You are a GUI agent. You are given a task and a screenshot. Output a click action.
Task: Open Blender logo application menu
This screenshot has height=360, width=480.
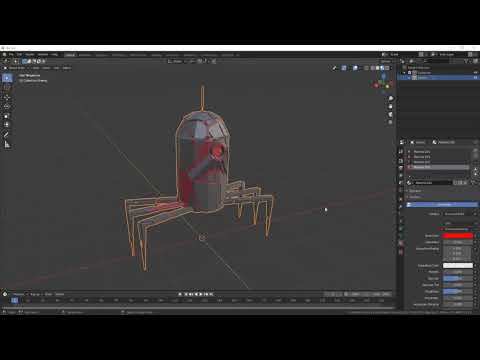click(x=4, y=55)
